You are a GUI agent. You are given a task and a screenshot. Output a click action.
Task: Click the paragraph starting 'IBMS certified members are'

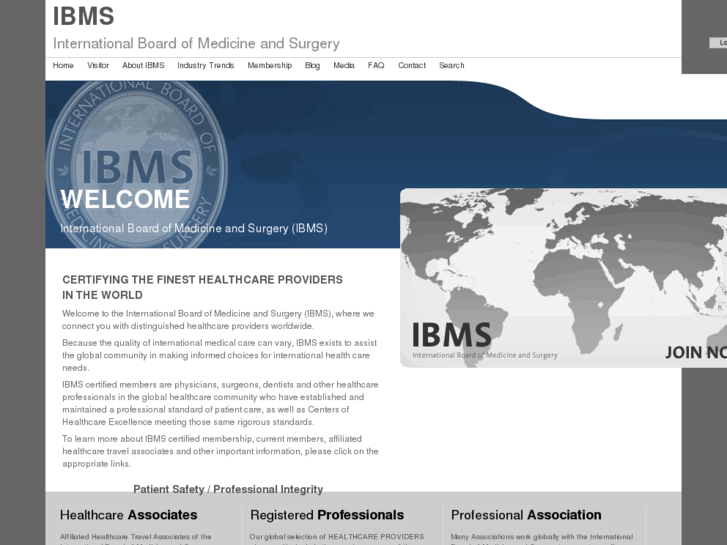click(x=220, y=403)
